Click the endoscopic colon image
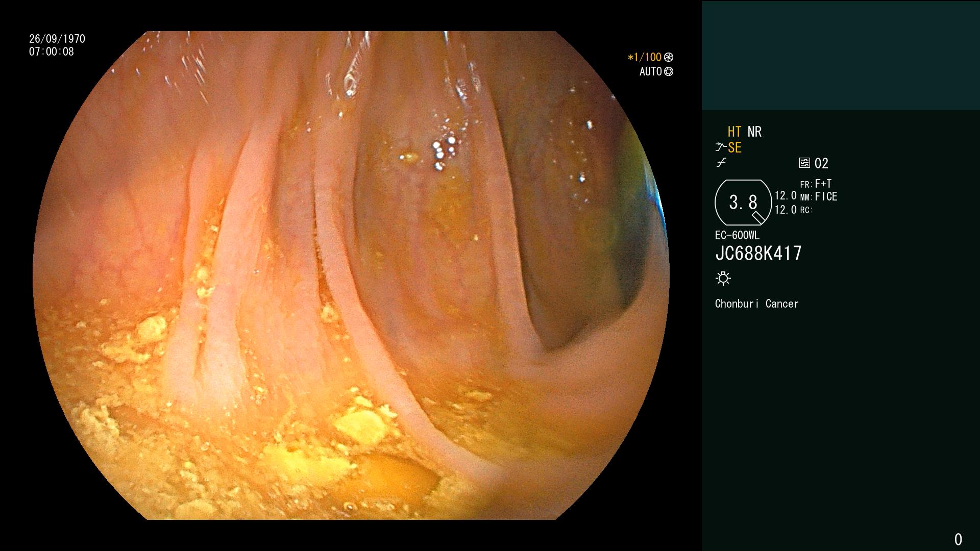This screenshot has width=980, height=551. [x=351, y=275]
